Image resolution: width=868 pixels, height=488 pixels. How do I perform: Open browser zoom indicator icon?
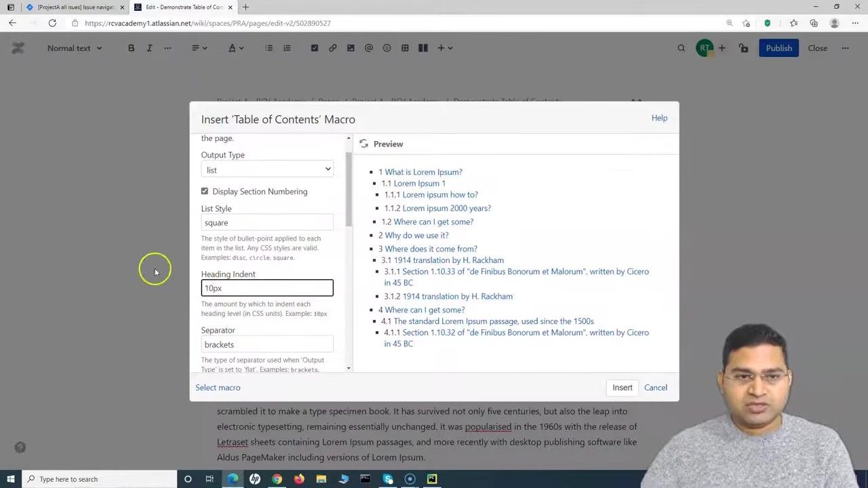pos(730,23)
